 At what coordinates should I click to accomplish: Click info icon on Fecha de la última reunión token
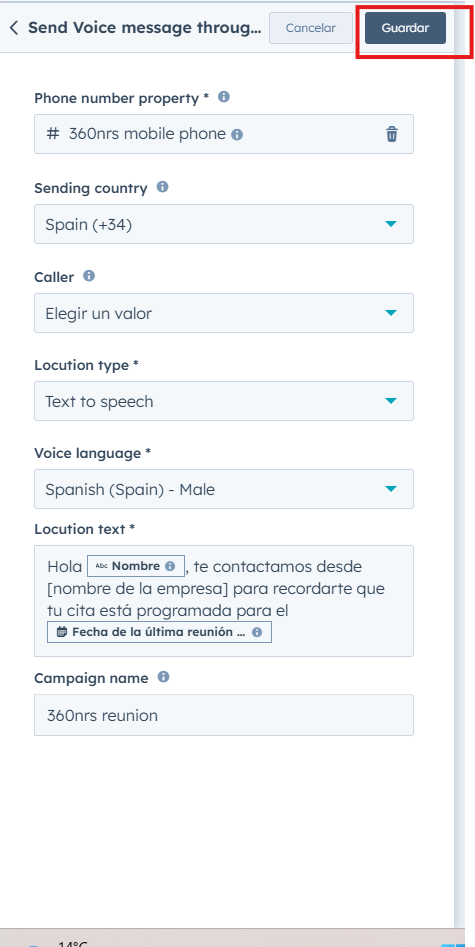(257, 632)
